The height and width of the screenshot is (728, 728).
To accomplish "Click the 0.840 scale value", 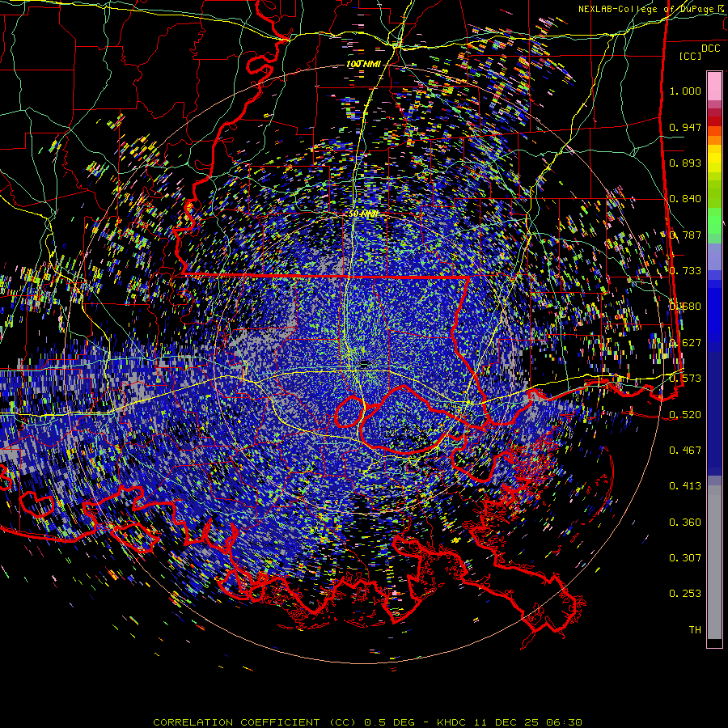I will click(685, 199).
